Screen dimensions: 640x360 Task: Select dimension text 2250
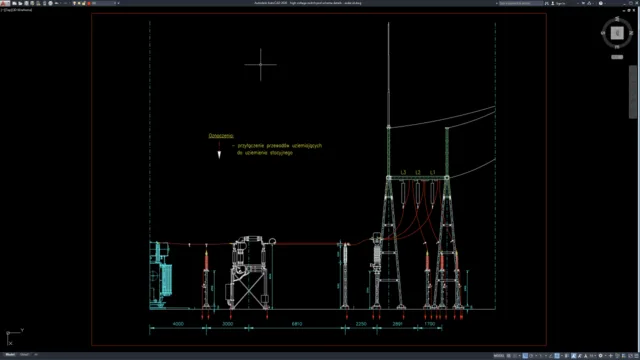361,324
